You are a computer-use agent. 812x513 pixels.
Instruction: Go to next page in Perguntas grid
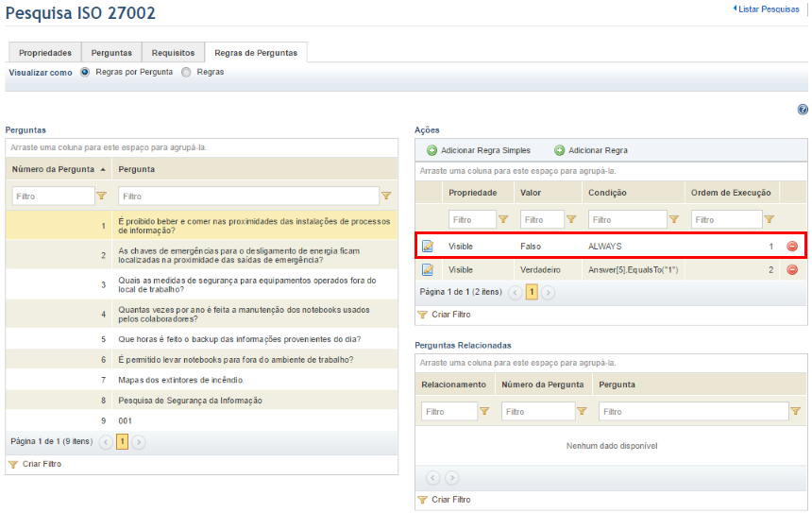click(x=138, y=442)
